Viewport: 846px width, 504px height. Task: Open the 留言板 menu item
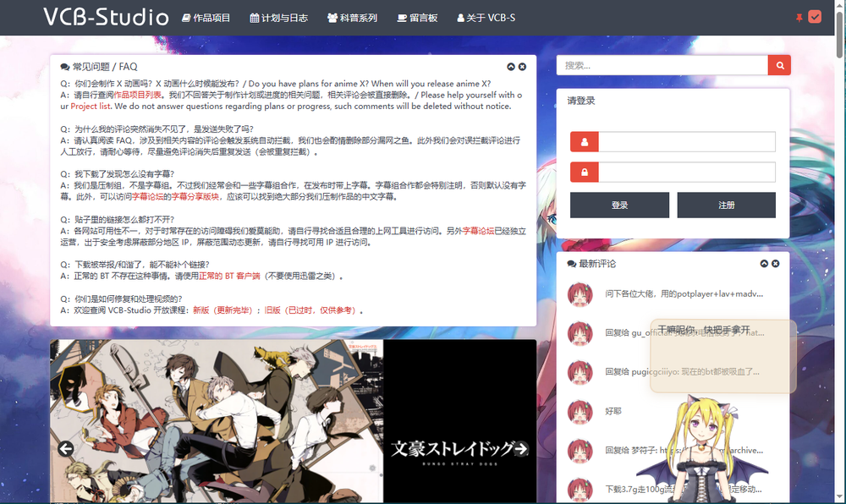417,17
